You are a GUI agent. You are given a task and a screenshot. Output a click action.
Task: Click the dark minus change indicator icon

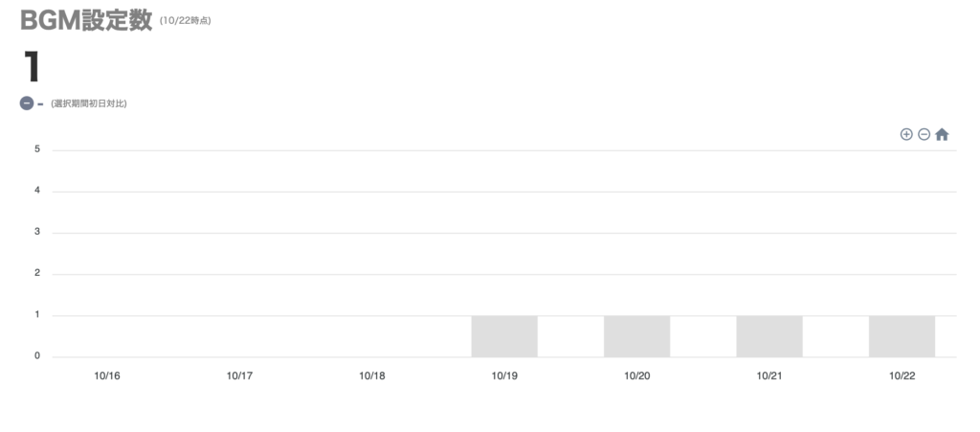click(x=27, y=103)
